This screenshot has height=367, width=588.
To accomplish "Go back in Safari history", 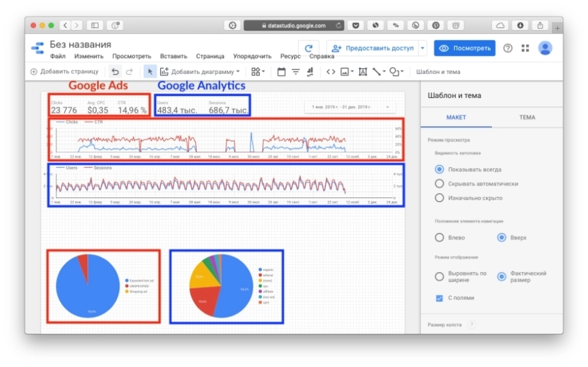I will pos(65,25).
